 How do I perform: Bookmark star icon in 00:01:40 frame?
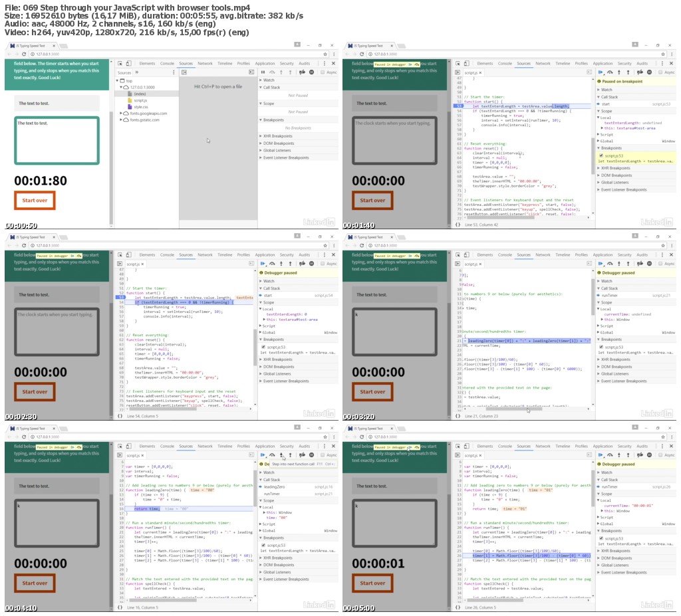click(x=663, y=54)
